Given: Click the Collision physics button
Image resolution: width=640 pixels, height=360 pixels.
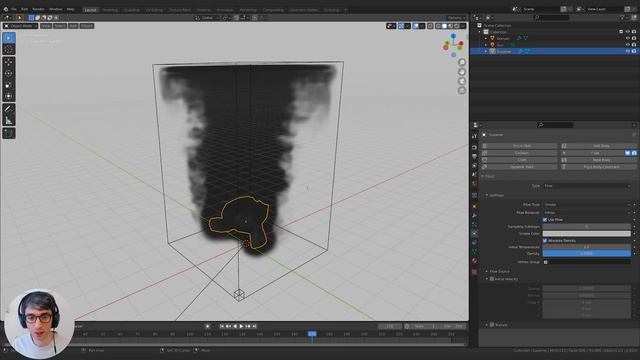Looking at the screenshot, I should (518, 153).
